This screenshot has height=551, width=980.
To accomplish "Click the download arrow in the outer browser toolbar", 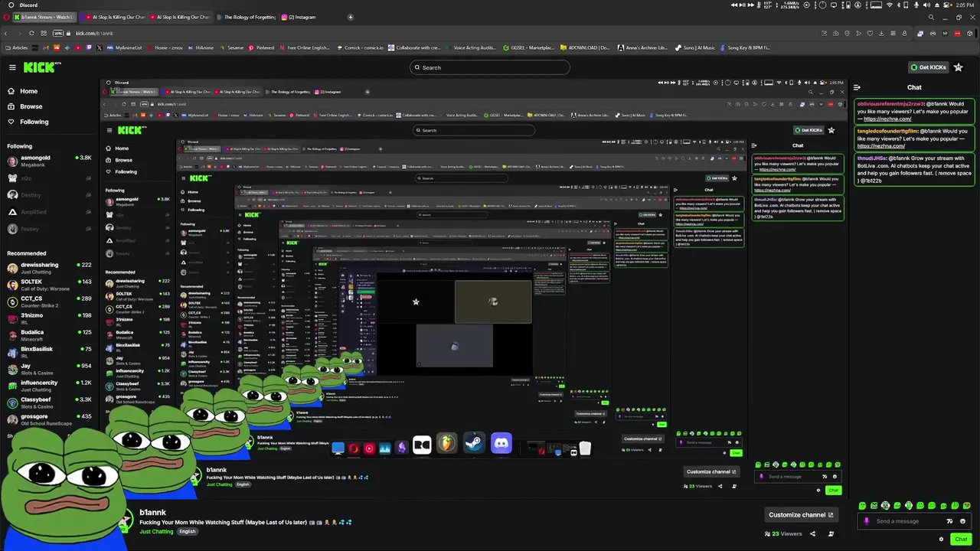I will pyautogui.click(x=881, y=34).
